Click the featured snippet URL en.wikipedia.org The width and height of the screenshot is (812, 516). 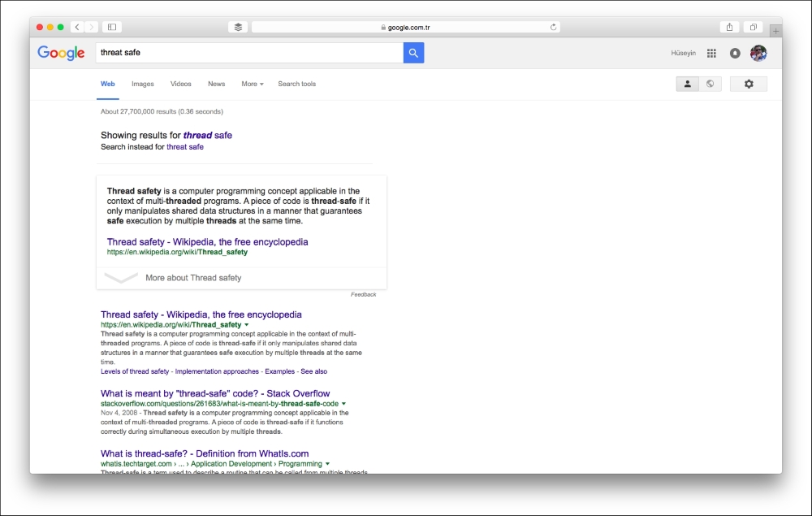tap(177, 252)
